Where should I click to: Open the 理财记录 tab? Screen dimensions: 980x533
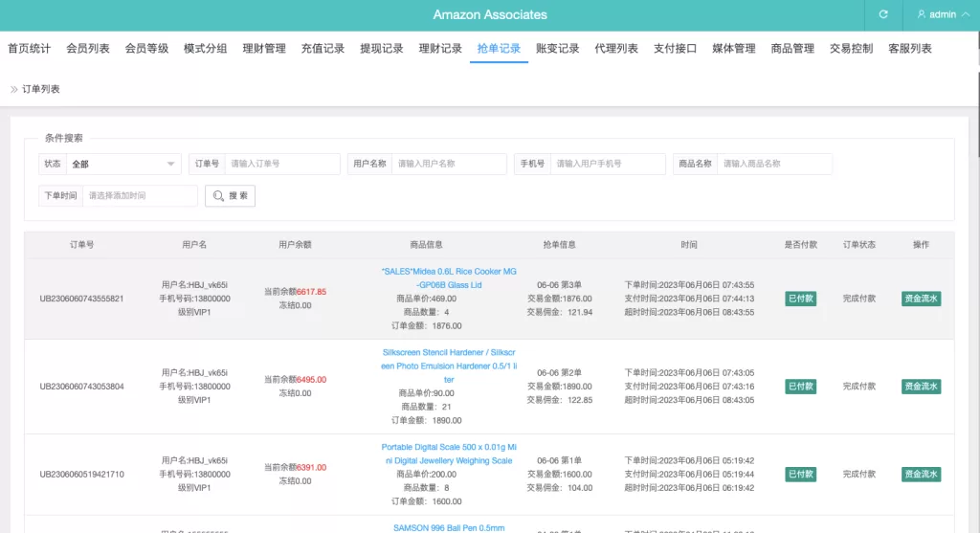click(440, 48)
